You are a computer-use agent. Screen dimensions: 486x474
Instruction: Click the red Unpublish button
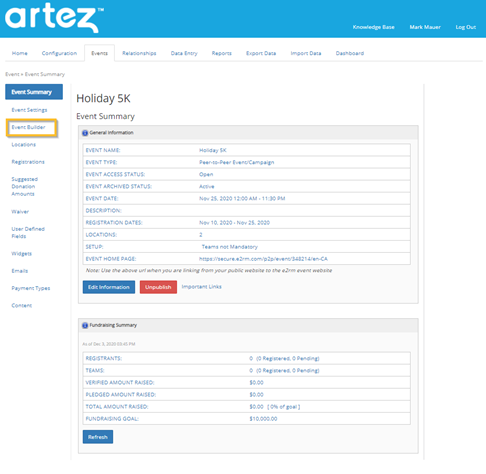158,287
